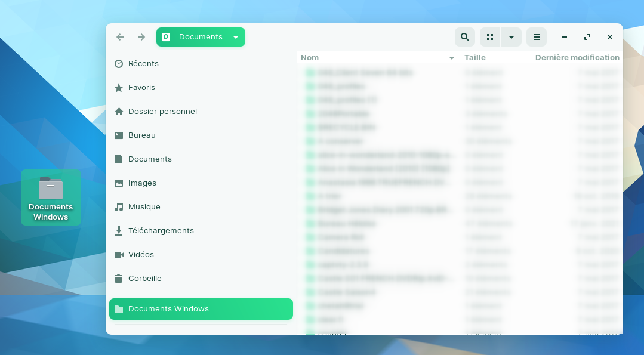The width and height of the screenshot is (644, 355).
Task: Open Récents in the sidebar
Action: click(143, 64)
